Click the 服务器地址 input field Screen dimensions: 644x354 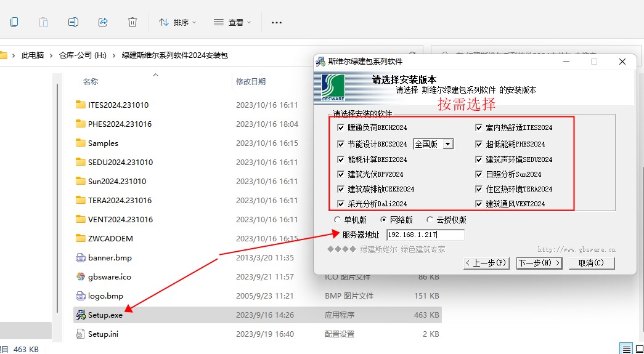point(425,235)
